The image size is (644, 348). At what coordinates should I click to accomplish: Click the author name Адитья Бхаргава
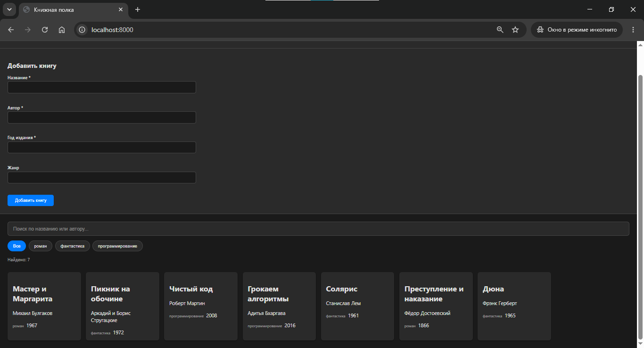pyautogui.click(x=266, y=313)
